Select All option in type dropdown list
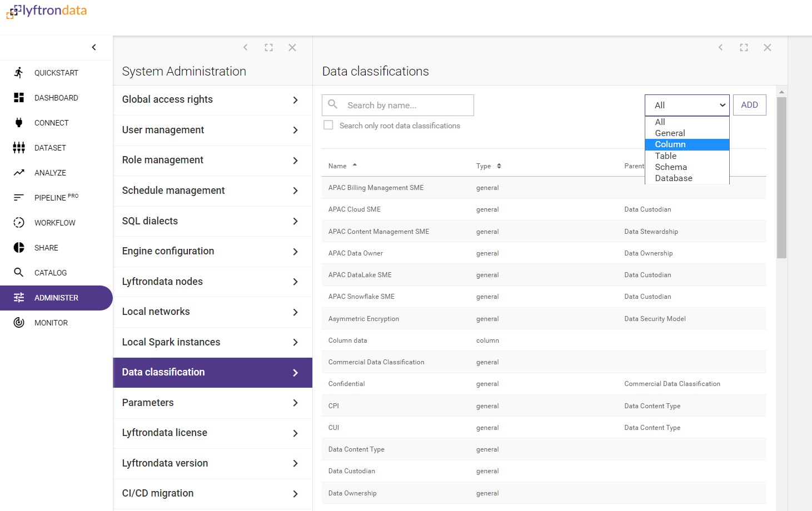Screen dimensions: 812x511 687,122
